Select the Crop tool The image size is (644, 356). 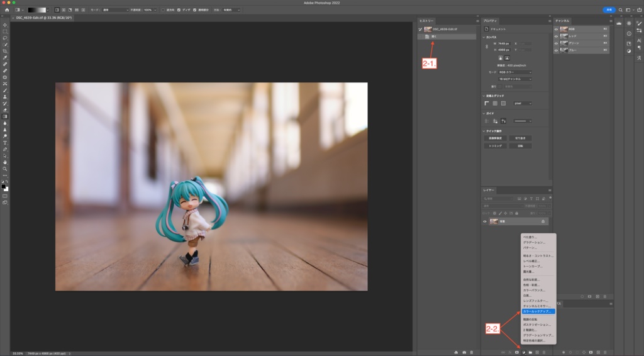(x=5, y=52)
